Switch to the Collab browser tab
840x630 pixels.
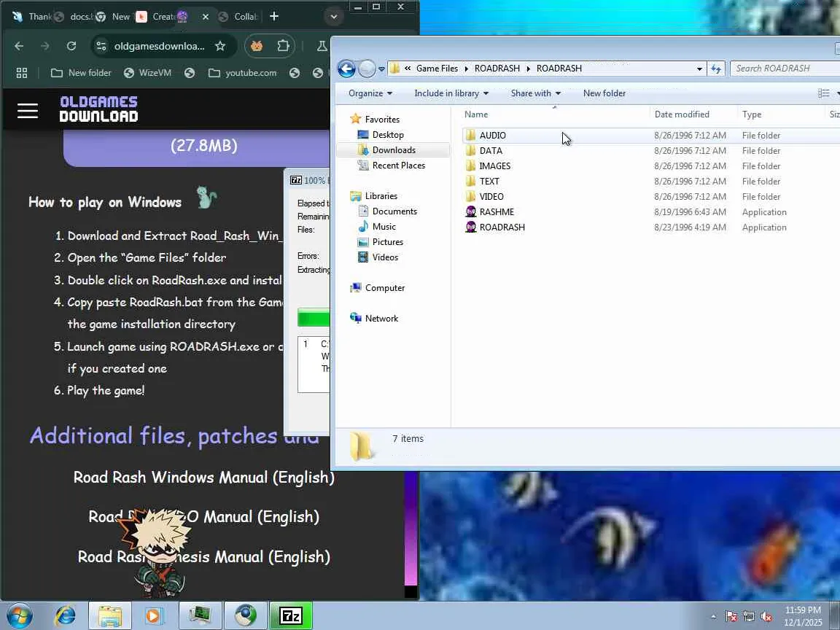[239, 17]
